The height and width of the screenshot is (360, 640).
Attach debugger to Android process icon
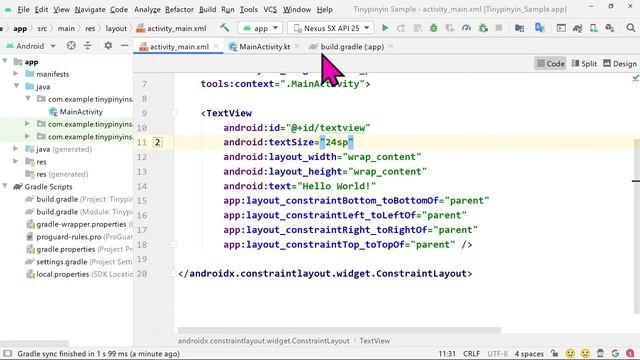(483, 28)
